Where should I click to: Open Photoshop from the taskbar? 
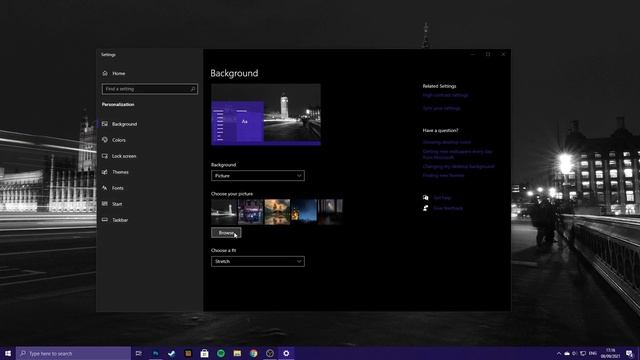(x=156, y=353)
